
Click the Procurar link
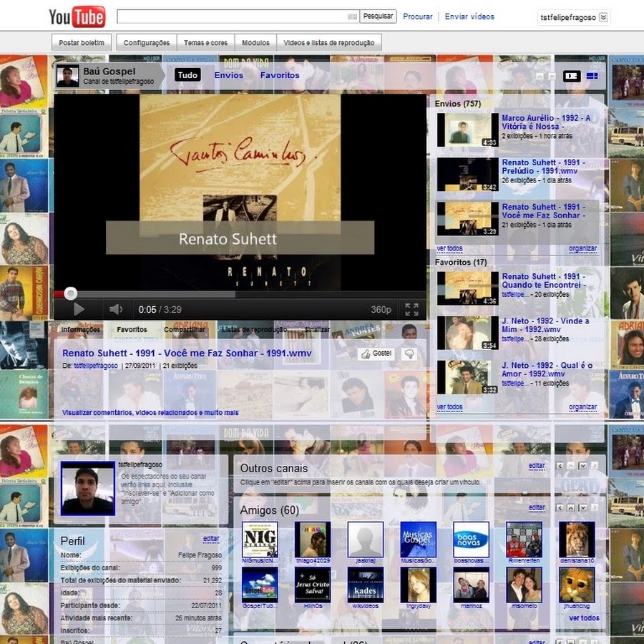(x=418, y=16)
